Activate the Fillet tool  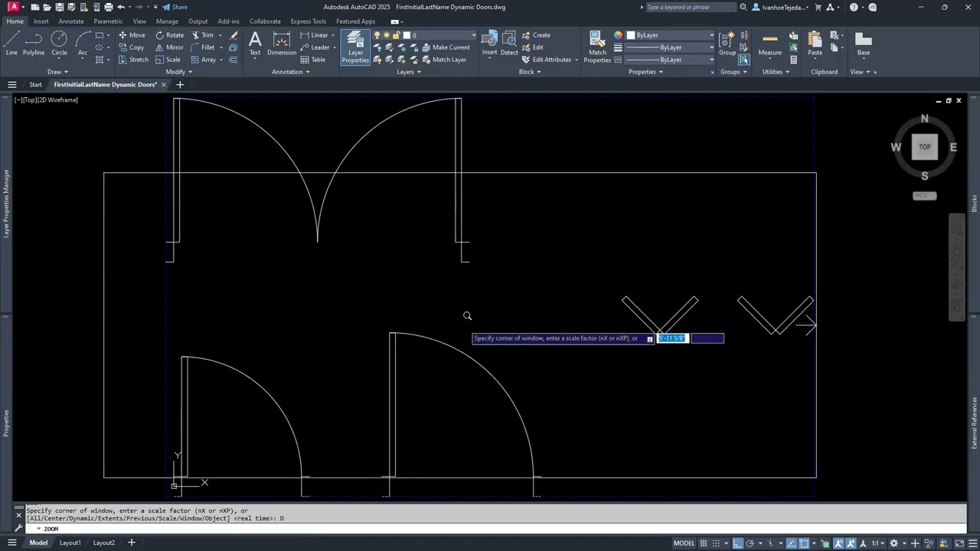point(202,47)
